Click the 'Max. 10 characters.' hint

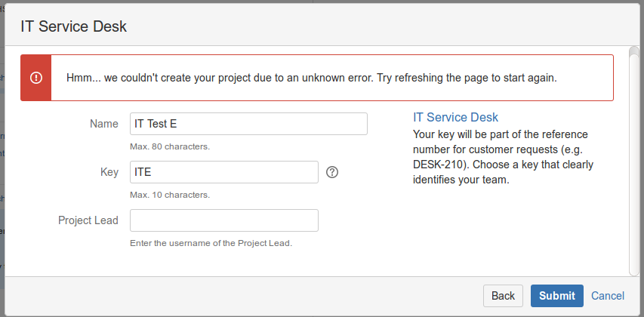pyautogui.click(x=170, y=195)
